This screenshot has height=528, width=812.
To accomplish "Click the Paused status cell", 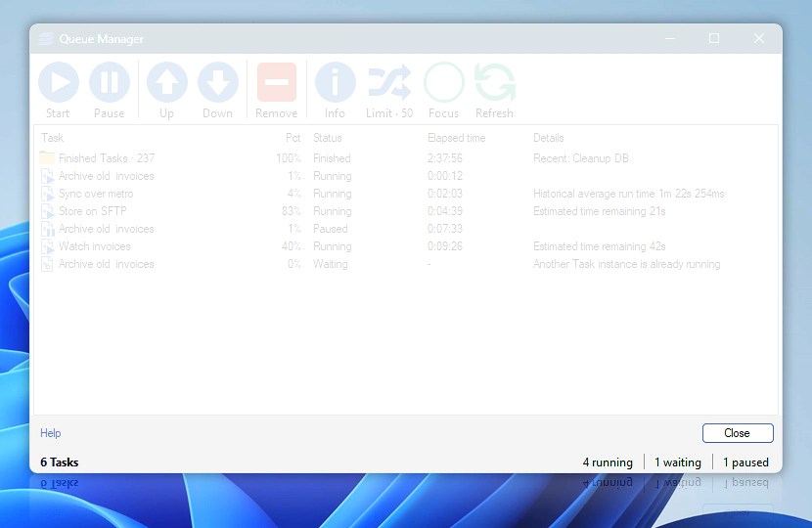I will (331, 229).
